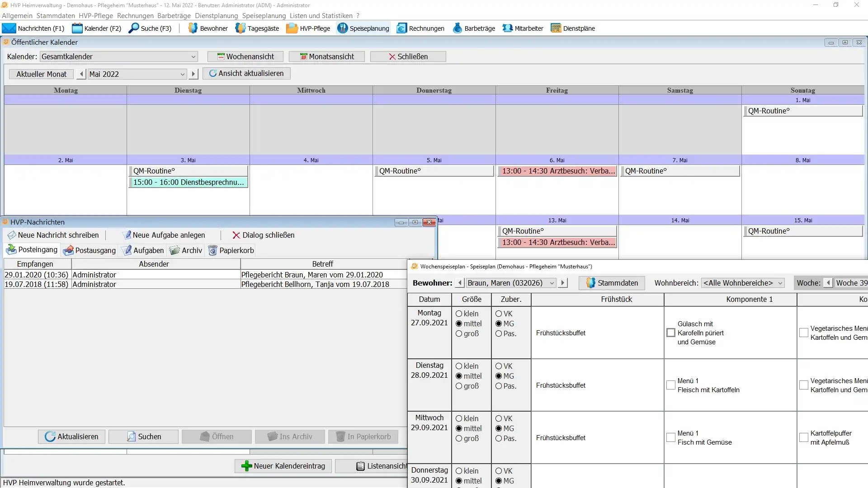Open the Dienstpläne toolbar icon

(556, 28)
